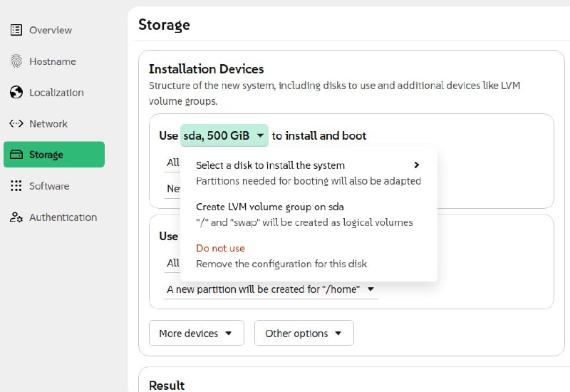This screenshot has width=570, height=392.
Task: Click the Network arrows icon
Action: (x=16, y=123)
